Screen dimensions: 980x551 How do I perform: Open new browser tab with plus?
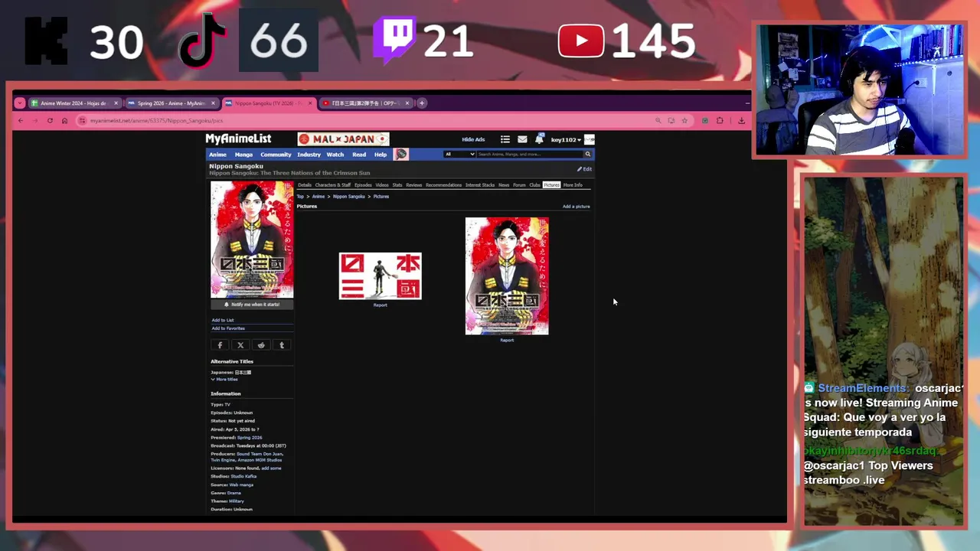422,103
